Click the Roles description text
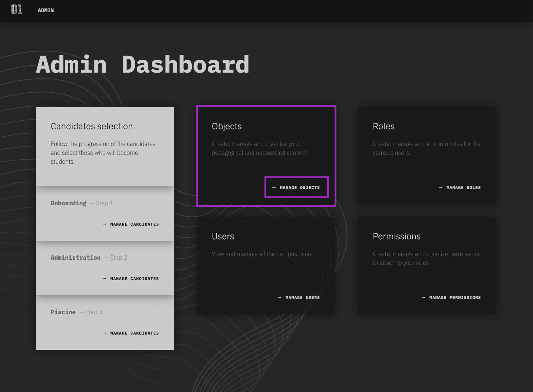This screenshot has height=392, width=533. [427, 148]
